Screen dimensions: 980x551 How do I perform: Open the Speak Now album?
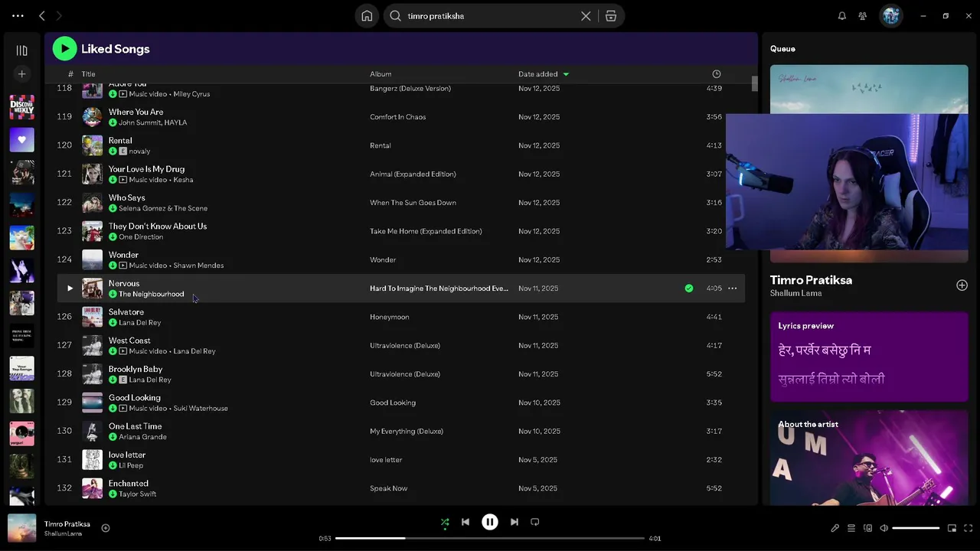(388, 488)
